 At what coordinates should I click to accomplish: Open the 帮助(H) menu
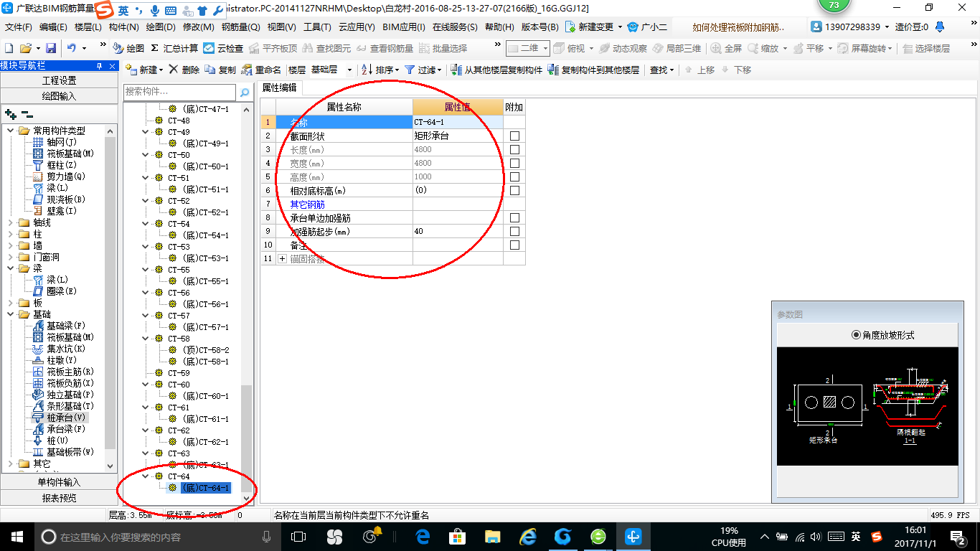click(499, 27)
